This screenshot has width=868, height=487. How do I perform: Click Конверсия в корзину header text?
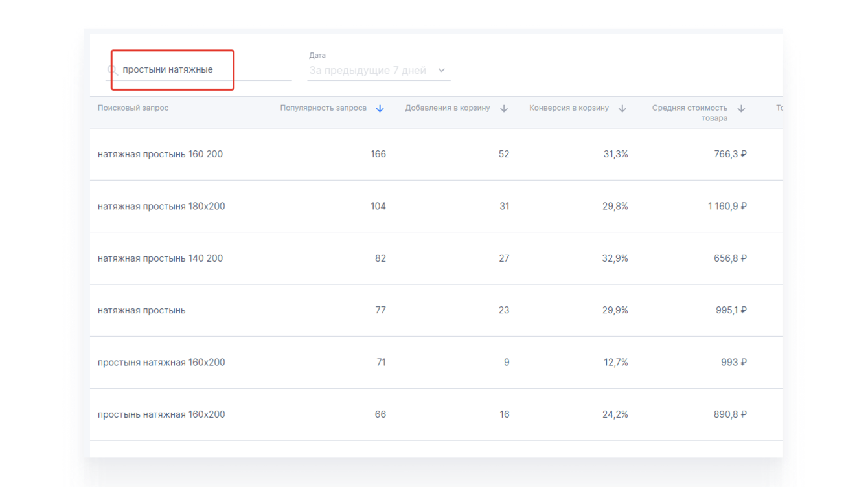[569, 108]
